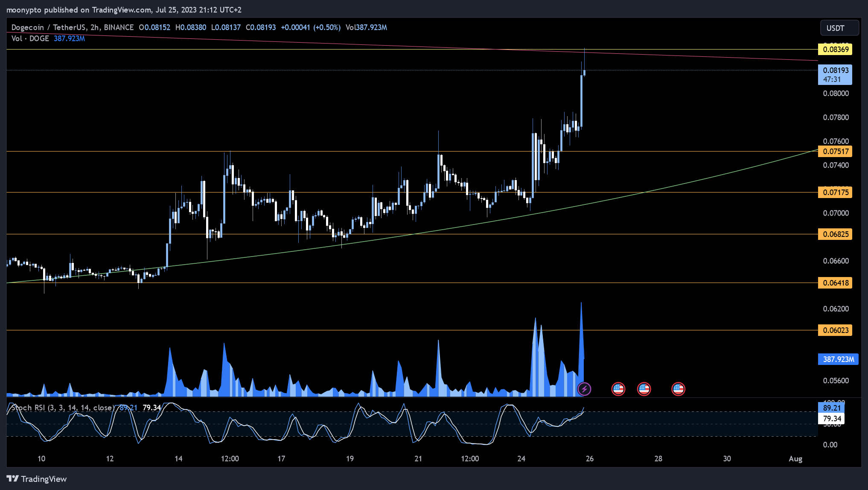The height and width of the screenshot is (490, 868).
Task: Click the Vol387.923M value in the OHLC row
Action: pos(366,27)
